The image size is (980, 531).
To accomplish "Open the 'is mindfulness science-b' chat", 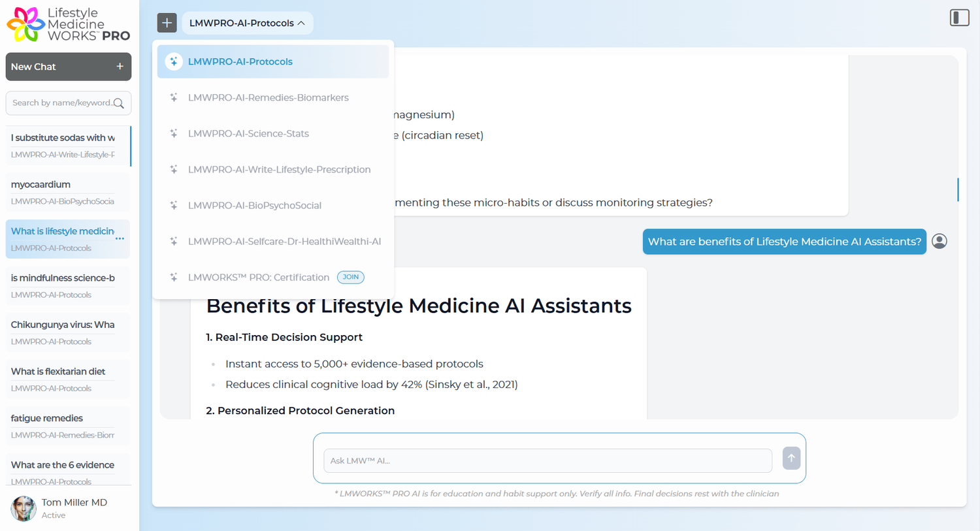I will tap(68, 286).
